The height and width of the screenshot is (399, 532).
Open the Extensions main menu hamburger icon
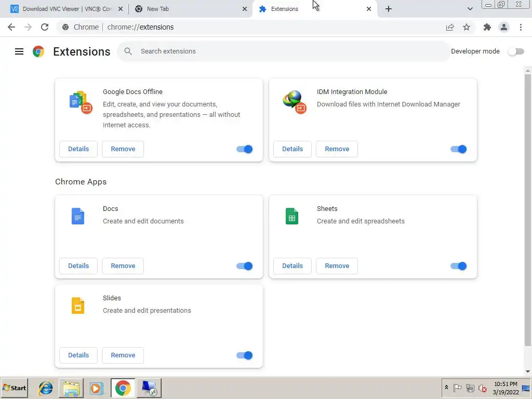pyautogui.click(x=19, y=51)
